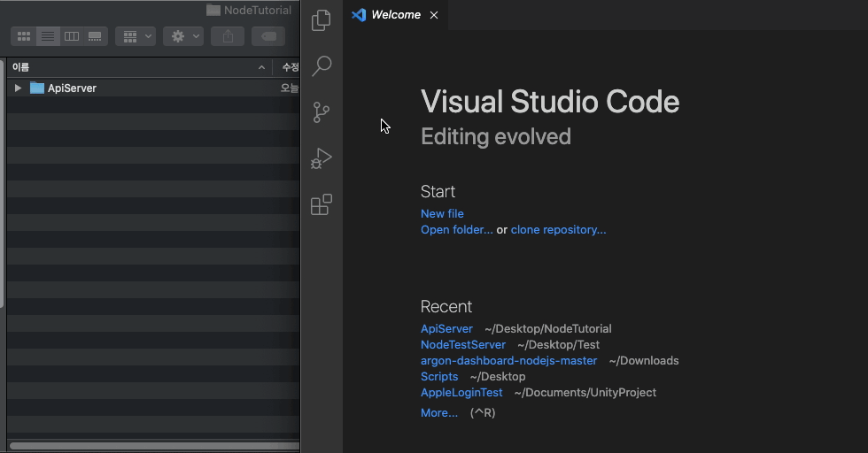Open Run and Debug view
Screen dimensions: 868x453
(321, 158)
